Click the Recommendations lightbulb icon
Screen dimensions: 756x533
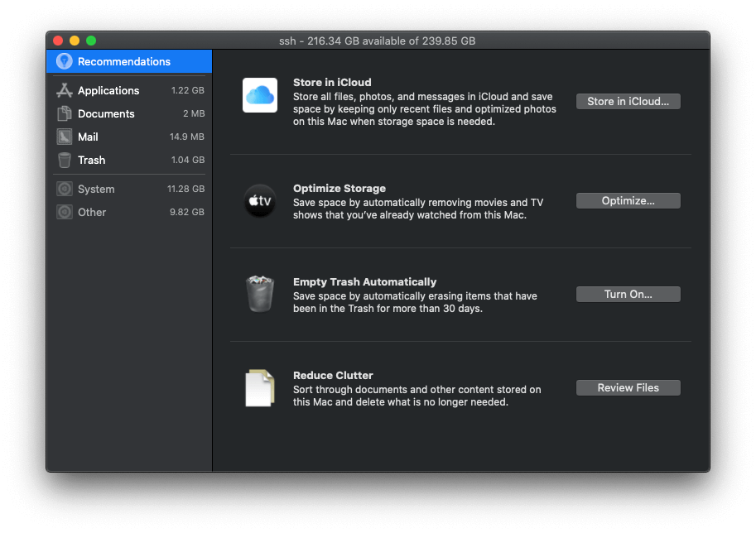65,61
